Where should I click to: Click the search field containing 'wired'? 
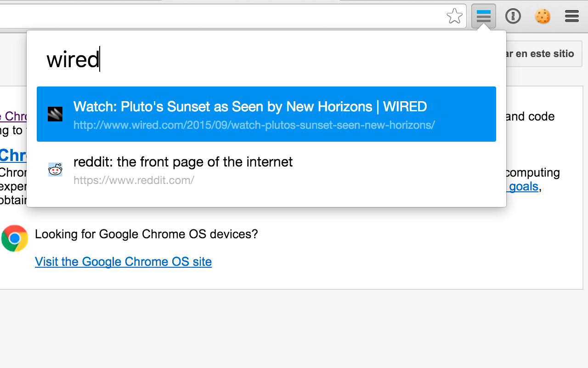click(266, 60)
